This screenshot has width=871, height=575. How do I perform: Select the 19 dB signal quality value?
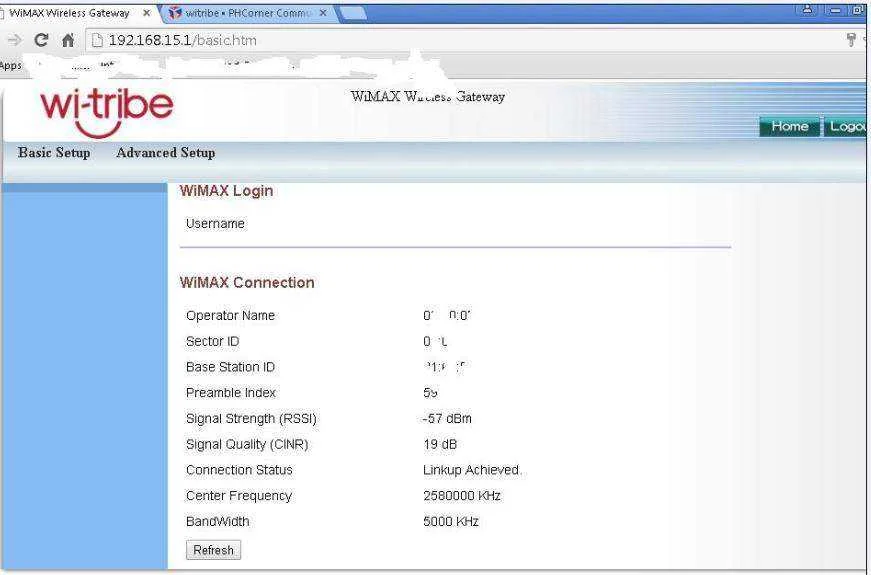point(440,444)
